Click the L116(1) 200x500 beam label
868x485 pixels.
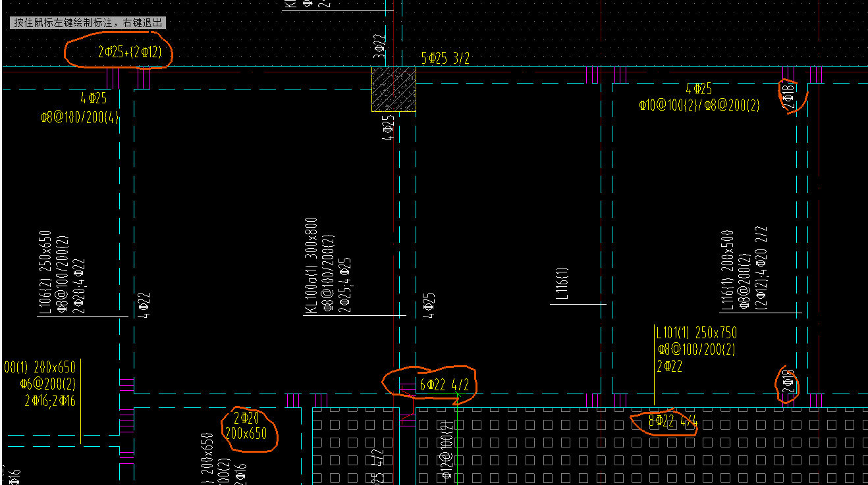tap(727, 270)
